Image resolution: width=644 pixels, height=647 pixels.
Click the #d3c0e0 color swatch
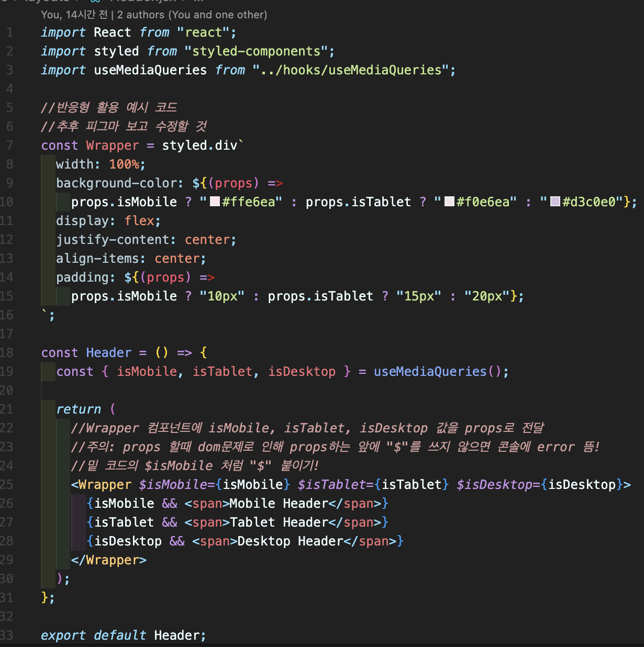point(556,202)
